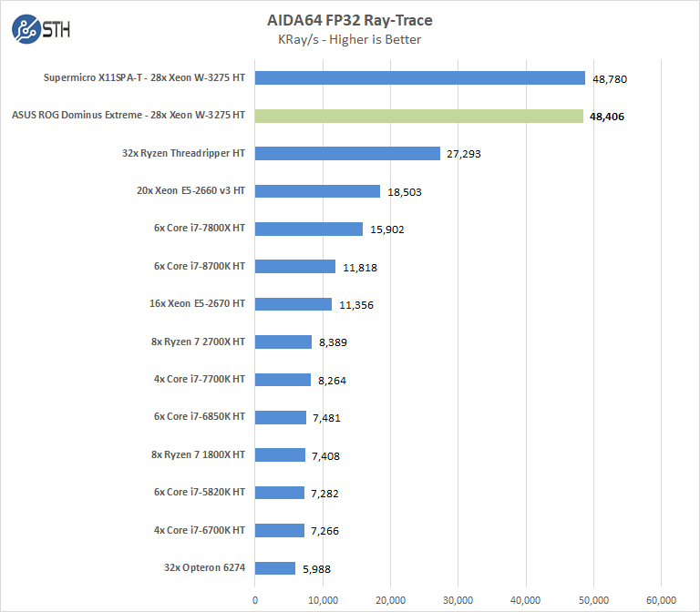Click the 4x Core i7-7700K HT label
The width and height of the screenshot is (700, 612).
pos(200,379)
